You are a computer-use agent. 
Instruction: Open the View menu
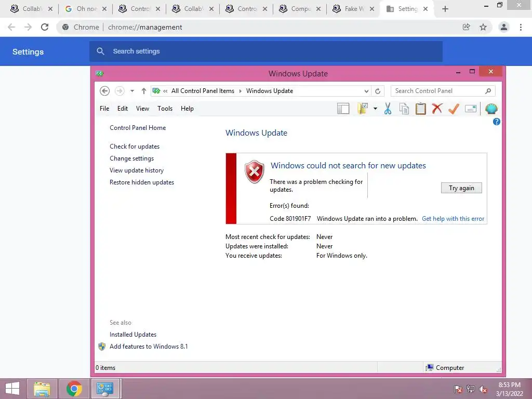pos(142,109)
